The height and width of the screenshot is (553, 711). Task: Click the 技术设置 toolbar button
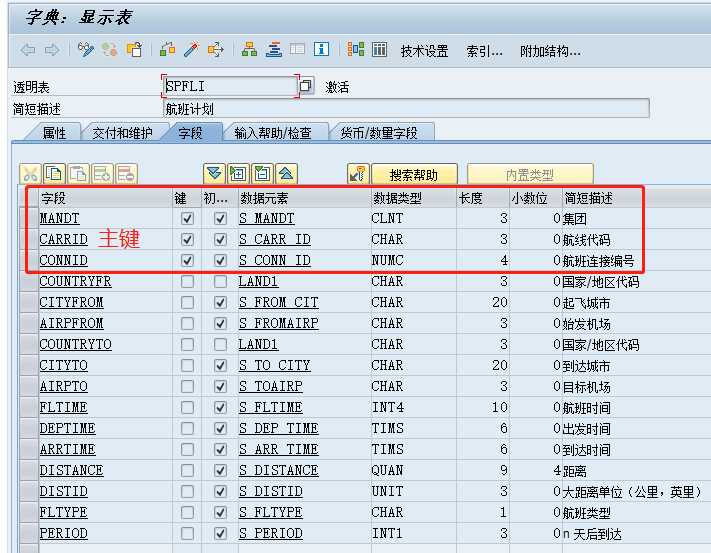tap(424, 51)
